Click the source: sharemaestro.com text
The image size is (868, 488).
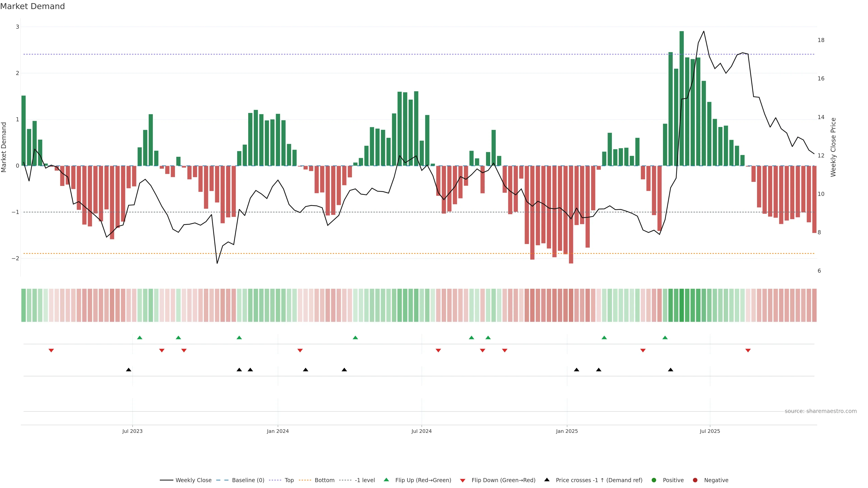pyautogui.click(x=821, y=411)
